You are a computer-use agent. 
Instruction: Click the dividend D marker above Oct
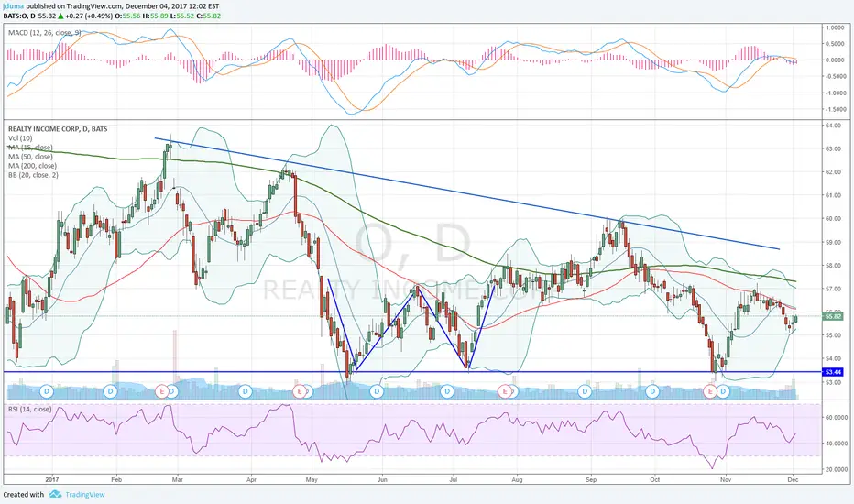click(x=652, y=391)
